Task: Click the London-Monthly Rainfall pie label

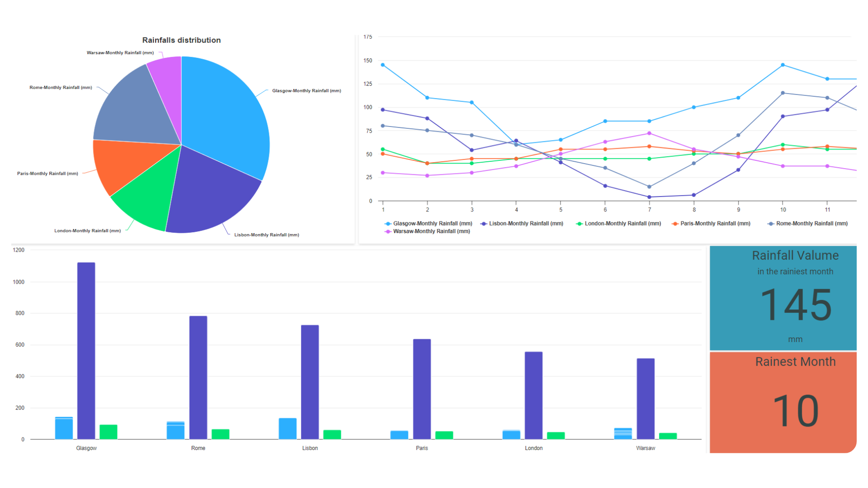Action: (88, 231)
